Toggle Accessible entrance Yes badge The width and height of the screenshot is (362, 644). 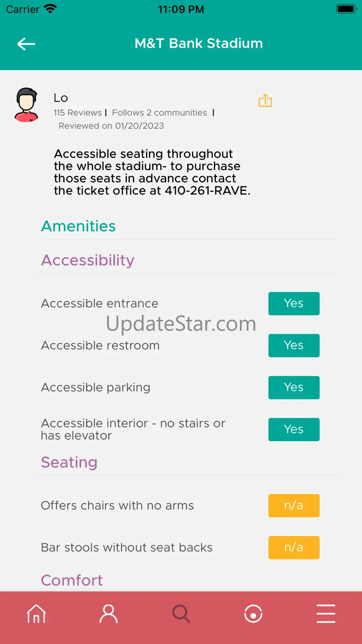click(294, 304)
